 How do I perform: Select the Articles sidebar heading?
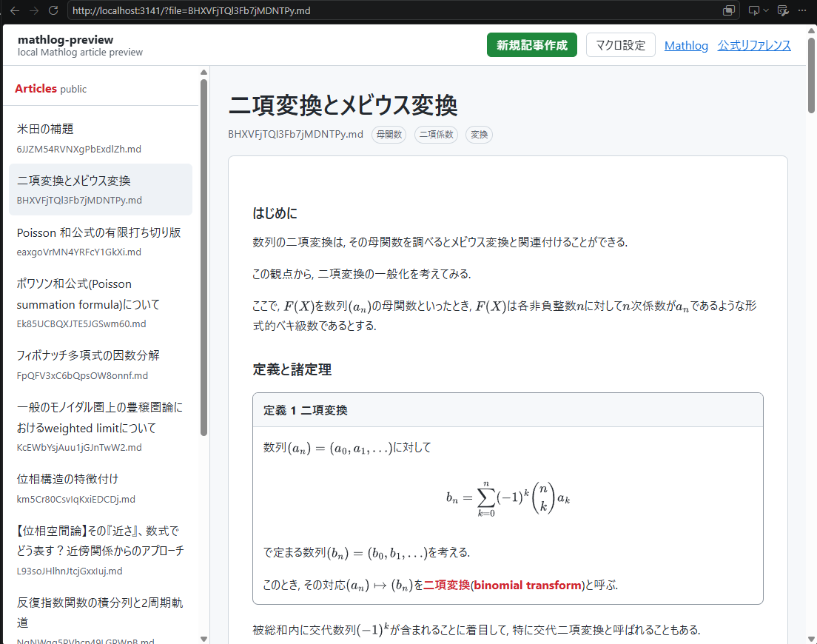click(36, 89)
